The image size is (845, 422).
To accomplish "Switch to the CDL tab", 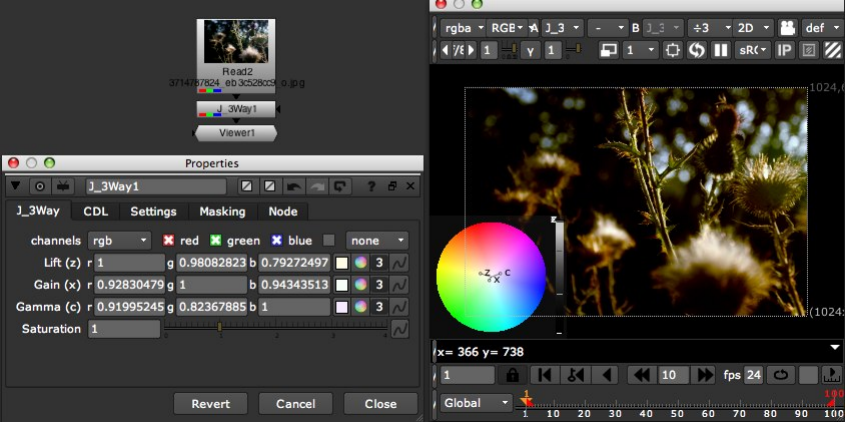I will point(96,212).
